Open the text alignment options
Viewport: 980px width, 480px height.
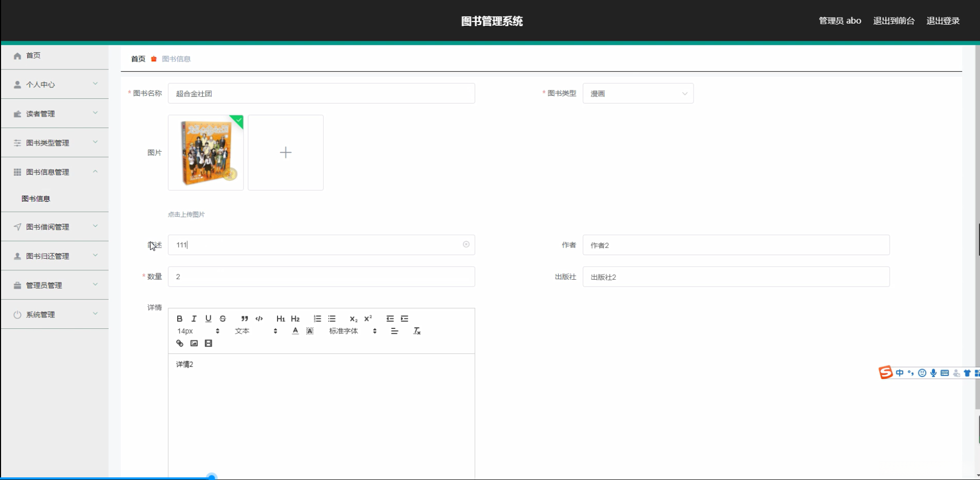[395, 331]
